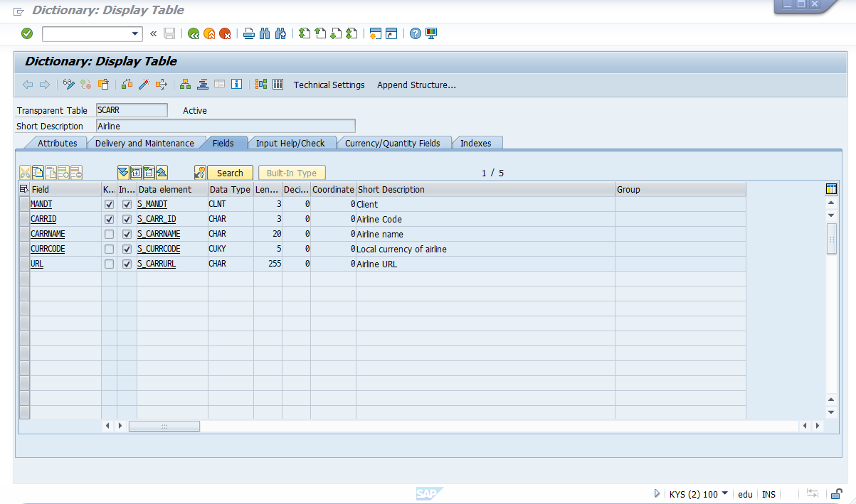Screen dimensions: 856x504
Task: Open the S_CARR_ID data element link
Action: 157,219
